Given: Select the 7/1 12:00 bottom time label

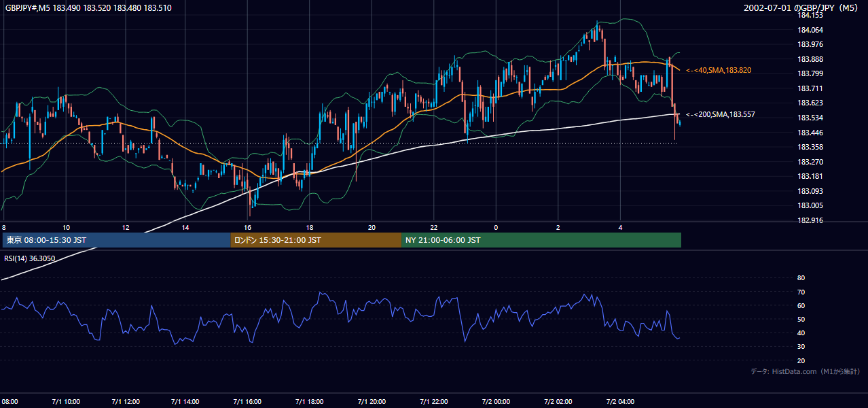Looking at the screenshot, I should (x=126, y=402).
